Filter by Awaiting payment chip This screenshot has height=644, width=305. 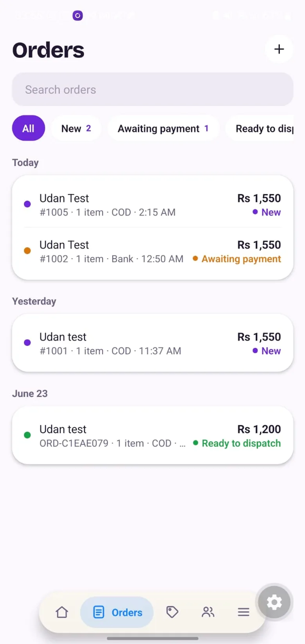click(x=163, y=128)
